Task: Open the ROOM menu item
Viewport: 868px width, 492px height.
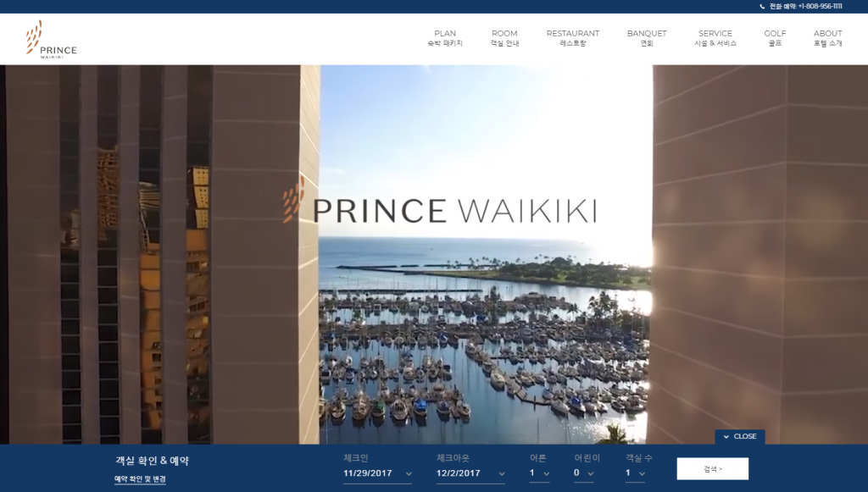Action: (504, 38)
